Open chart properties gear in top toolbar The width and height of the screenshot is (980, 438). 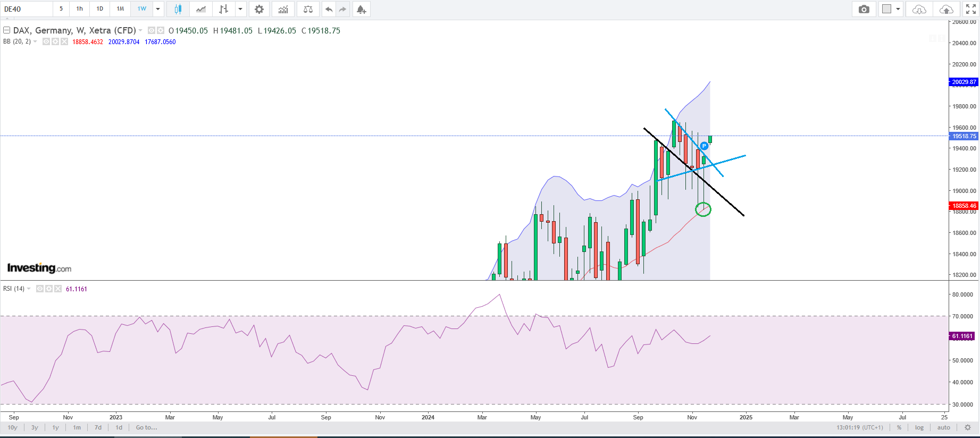click(259, 9)
